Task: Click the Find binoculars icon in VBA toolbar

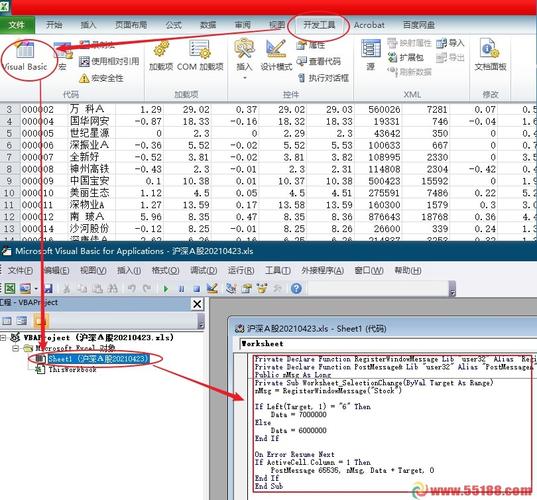Action: tap(113, 289)
